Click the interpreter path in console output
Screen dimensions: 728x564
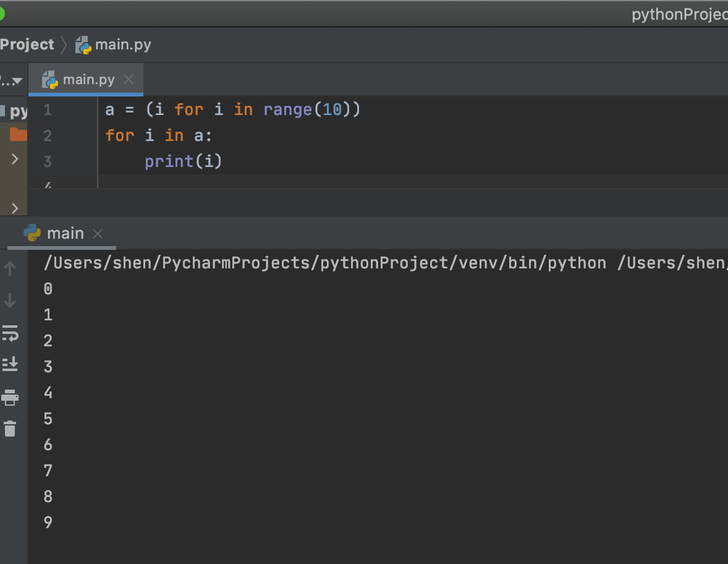tap(324, 263)
